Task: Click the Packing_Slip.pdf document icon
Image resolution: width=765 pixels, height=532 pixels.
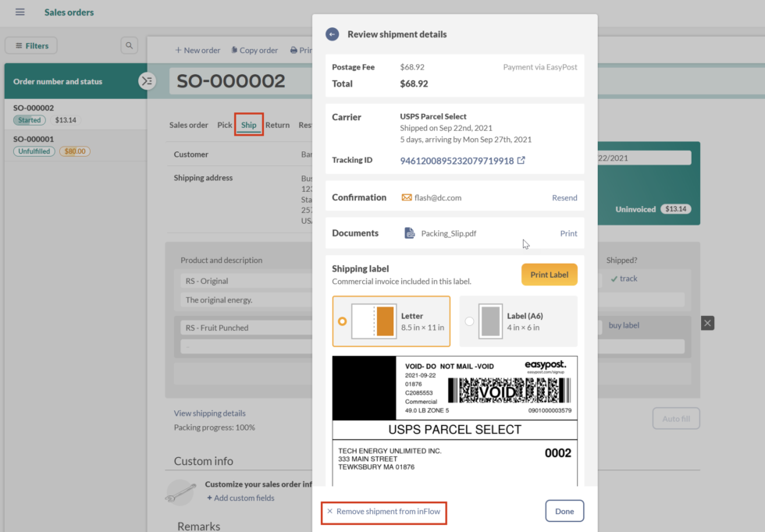Action: point(408,232)
